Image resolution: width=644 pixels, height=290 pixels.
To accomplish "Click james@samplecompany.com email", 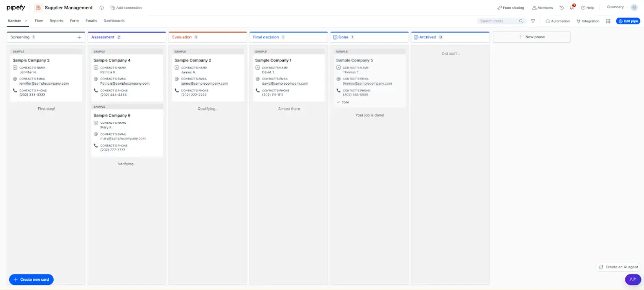I will coord(204,84).
